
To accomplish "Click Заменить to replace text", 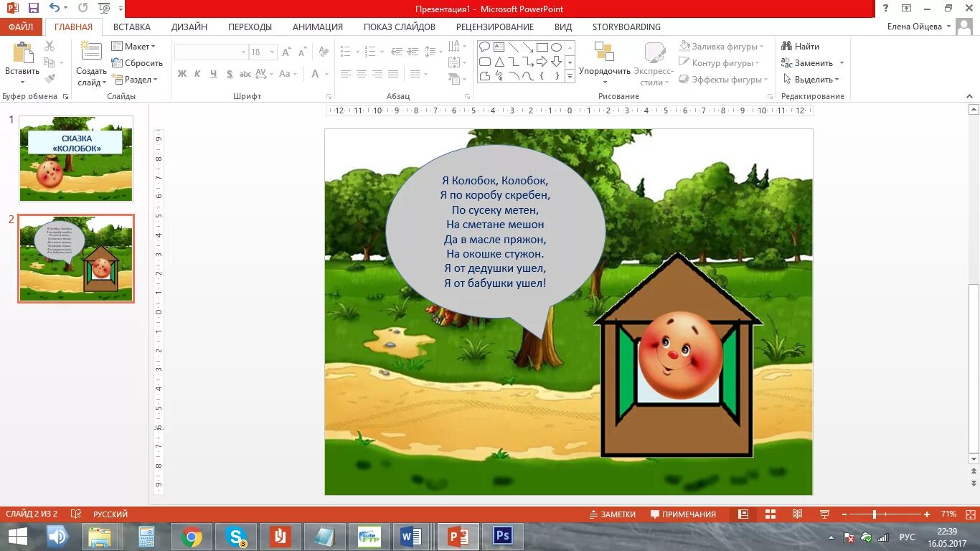I will point(814,63).
